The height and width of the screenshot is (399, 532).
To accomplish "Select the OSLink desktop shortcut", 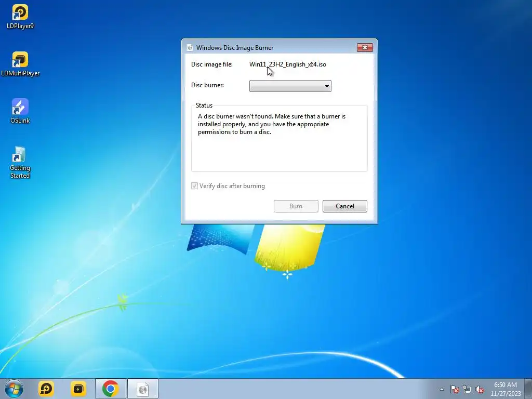I will point(20,111).
